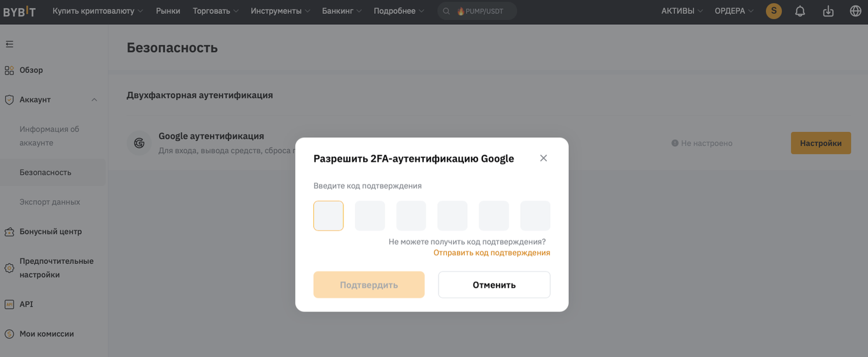Click the Bybit logo

coord(20,11)
